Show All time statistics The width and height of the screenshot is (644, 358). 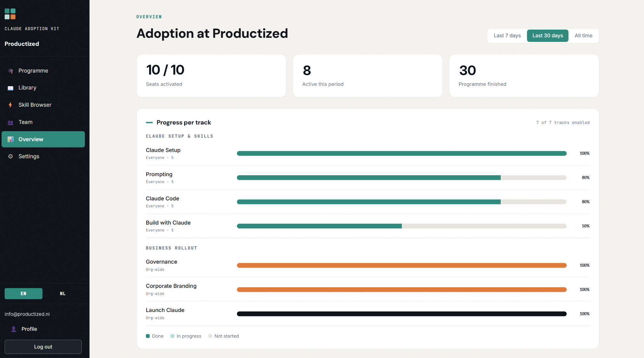(x=583, y=36)
